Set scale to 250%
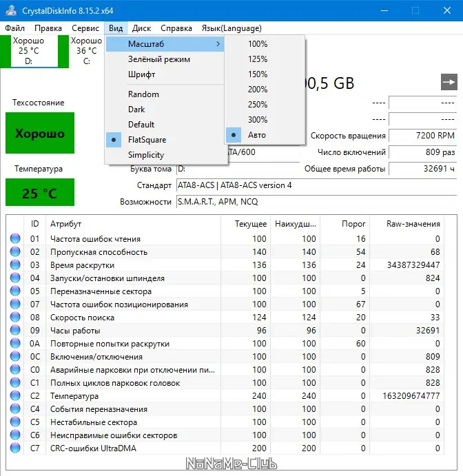 [x=265, y=105]
